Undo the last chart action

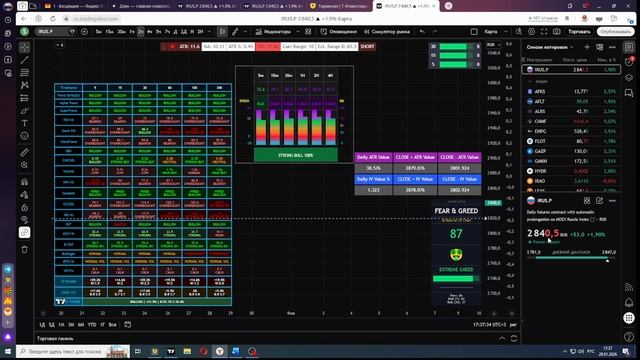click(422, 31)
